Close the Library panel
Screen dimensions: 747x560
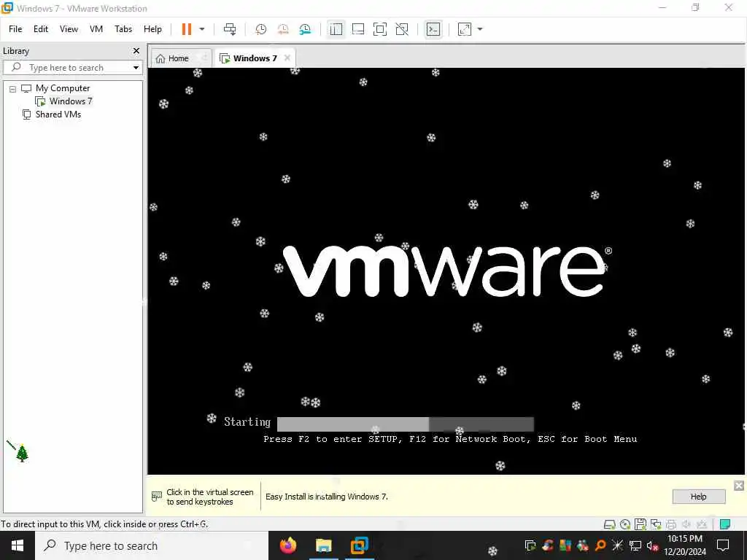(x=136, y=50)
